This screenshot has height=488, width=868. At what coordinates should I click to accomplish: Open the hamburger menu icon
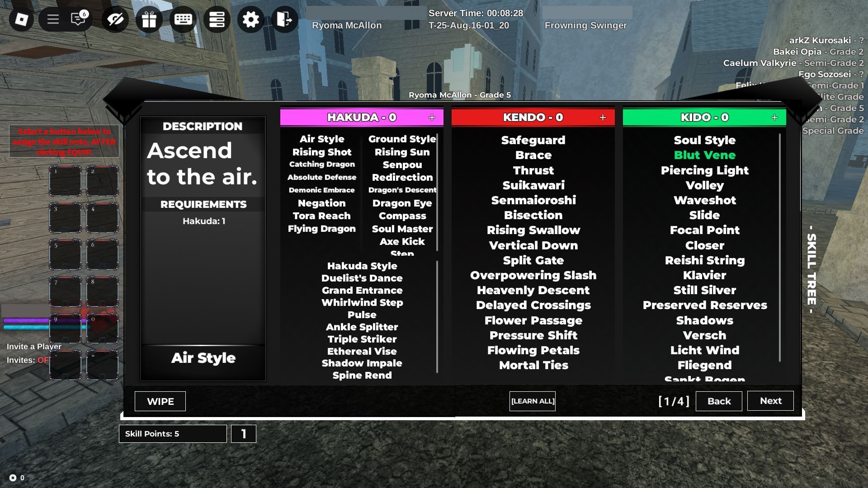pyautogui.click(x=53, y=19)
